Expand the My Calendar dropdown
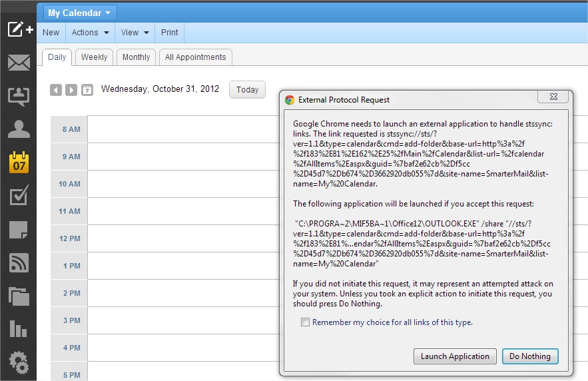 pos(80,13)
